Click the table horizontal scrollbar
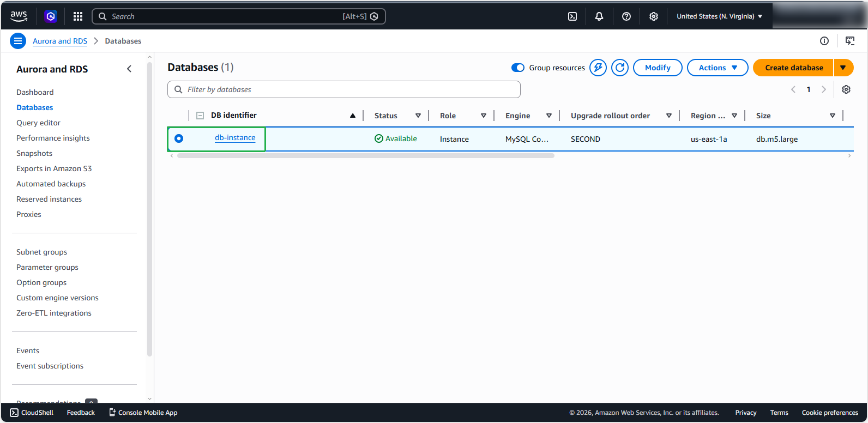Viewport: 868px width, 423px height. (x=365, y=156)
